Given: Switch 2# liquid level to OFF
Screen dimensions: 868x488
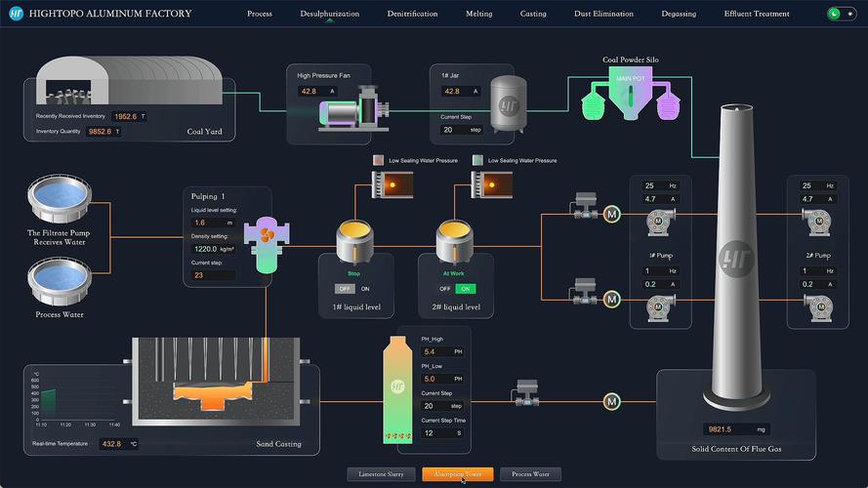Looking at the screenshot, I should click(x=444, y=289).
